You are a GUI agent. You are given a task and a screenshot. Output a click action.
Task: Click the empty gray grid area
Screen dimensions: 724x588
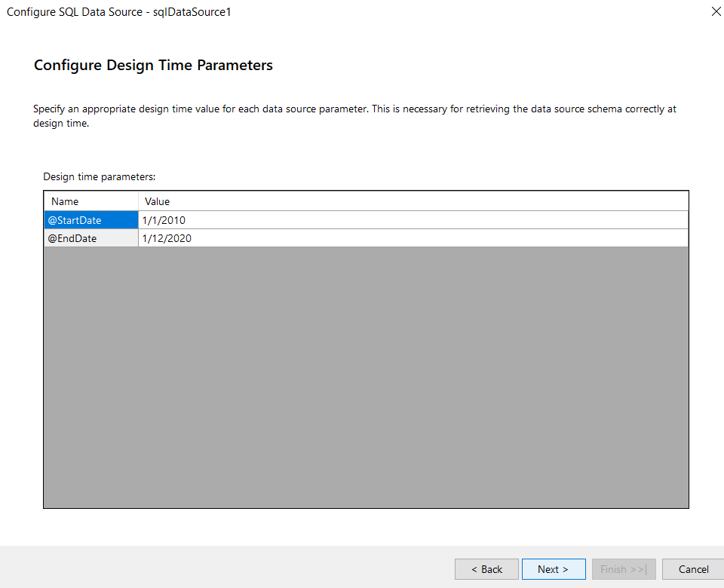tap(366, 377)
